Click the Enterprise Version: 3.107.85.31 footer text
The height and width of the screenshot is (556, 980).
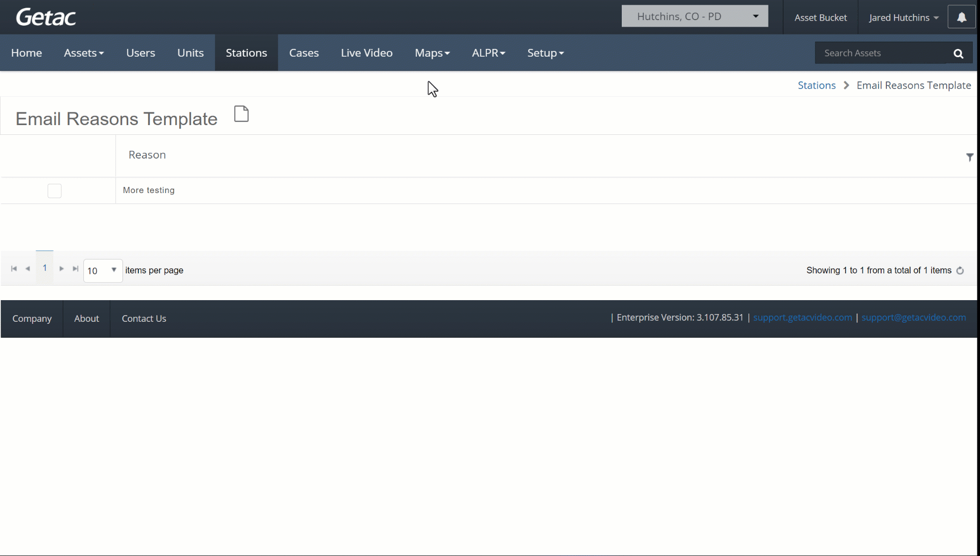click(x=680, y=318)
